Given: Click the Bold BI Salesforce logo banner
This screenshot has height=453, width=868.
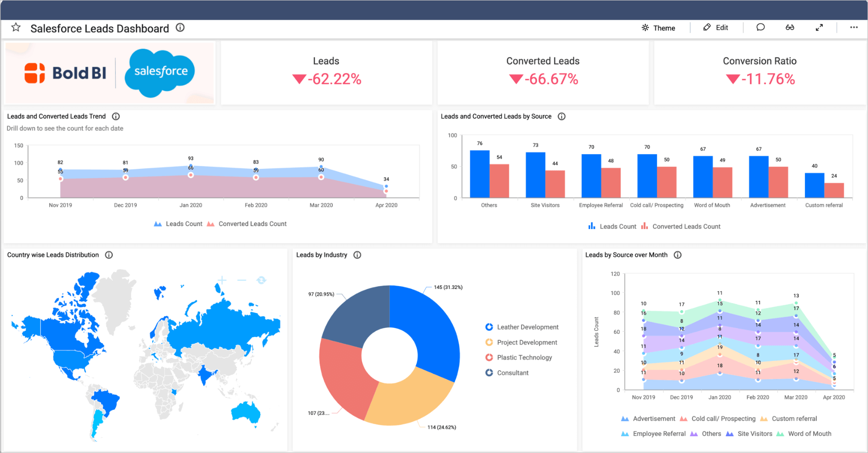Looking at the screenshot, I should click(x=110, y=72).
